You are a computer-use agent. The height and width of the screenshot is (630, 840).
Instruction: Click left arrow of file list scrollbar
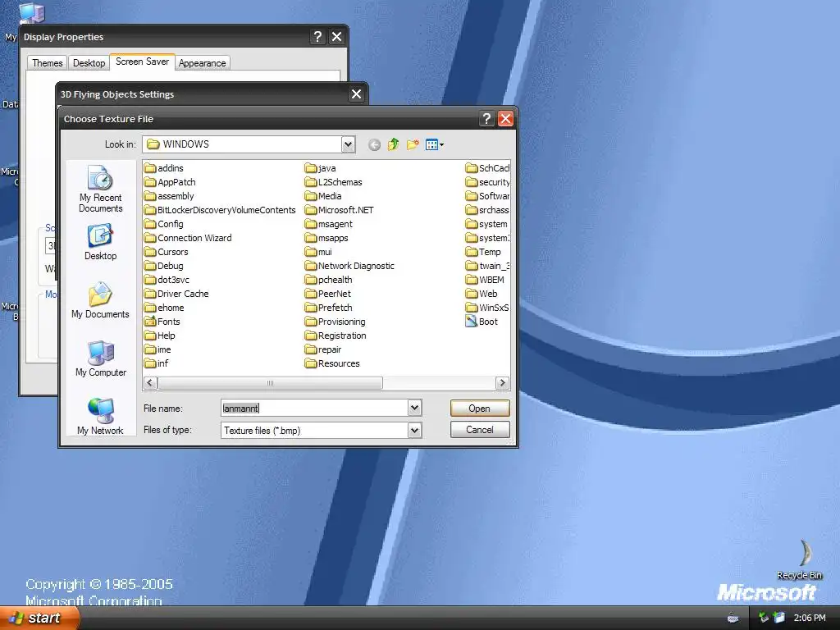[x=150, y=382]
